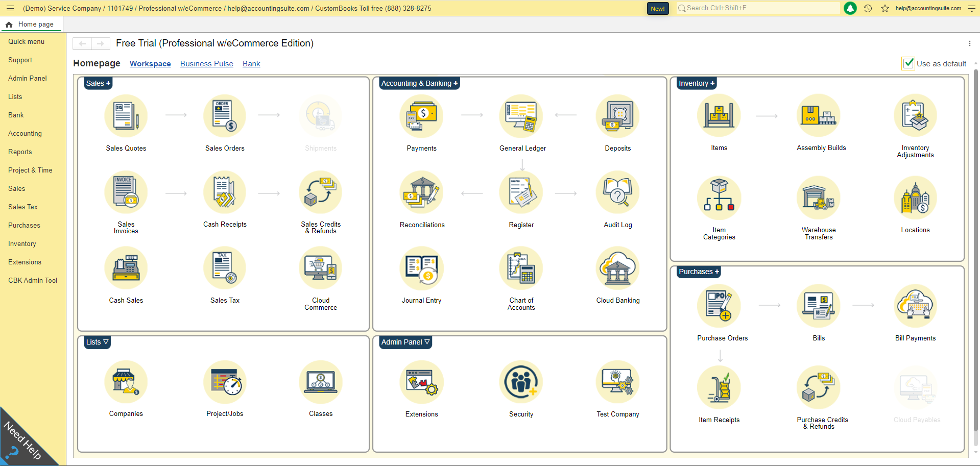Open the Journal Entry icon
Screen dimensions: 980x466
[x=421, y=268]
